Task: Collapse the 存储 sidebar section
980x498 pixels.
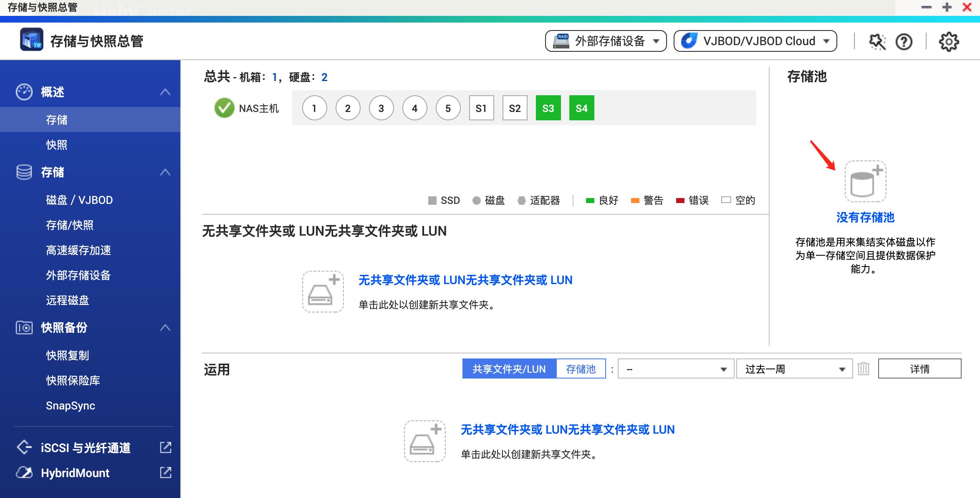Action: coord(166,173)
